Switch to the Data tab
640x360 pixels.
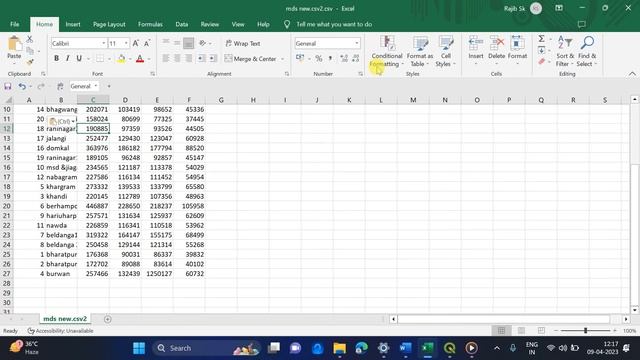click(x=182, y=24)
